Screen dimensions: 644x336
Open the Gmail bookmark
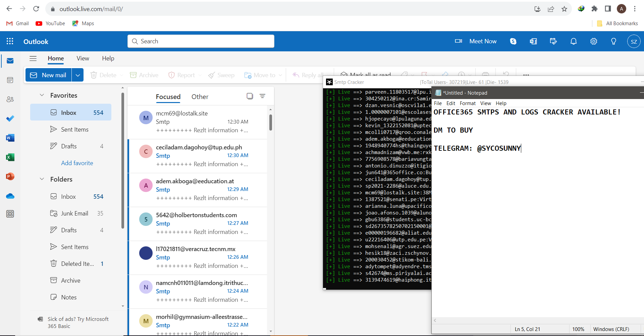click(x=17, y=23)
